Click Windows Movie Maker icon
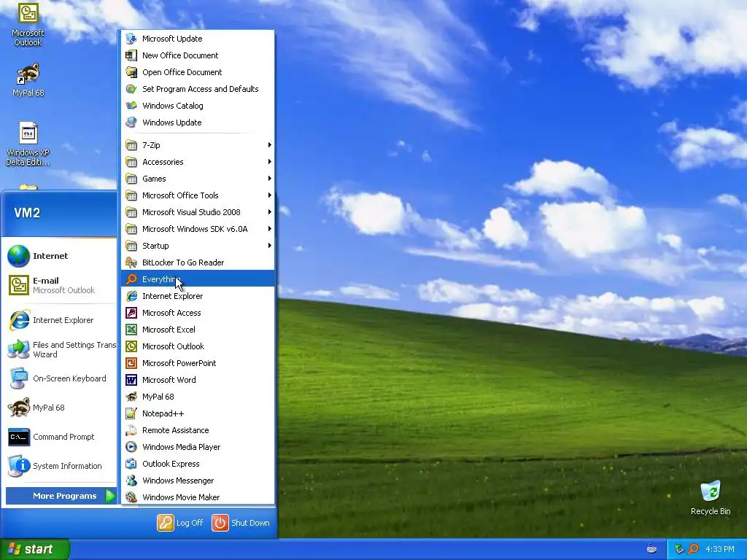 click(x=131, y=497)
